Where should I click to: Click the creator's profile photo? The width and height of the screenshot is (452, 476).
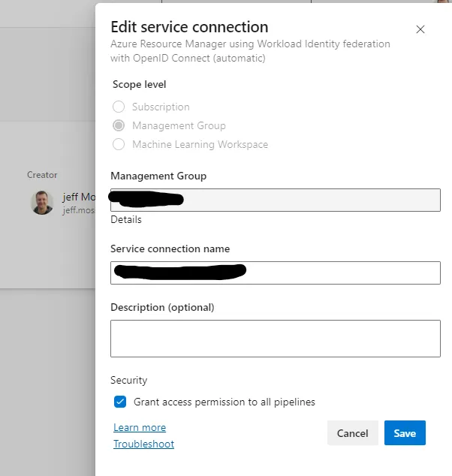(x=42, y=203)
